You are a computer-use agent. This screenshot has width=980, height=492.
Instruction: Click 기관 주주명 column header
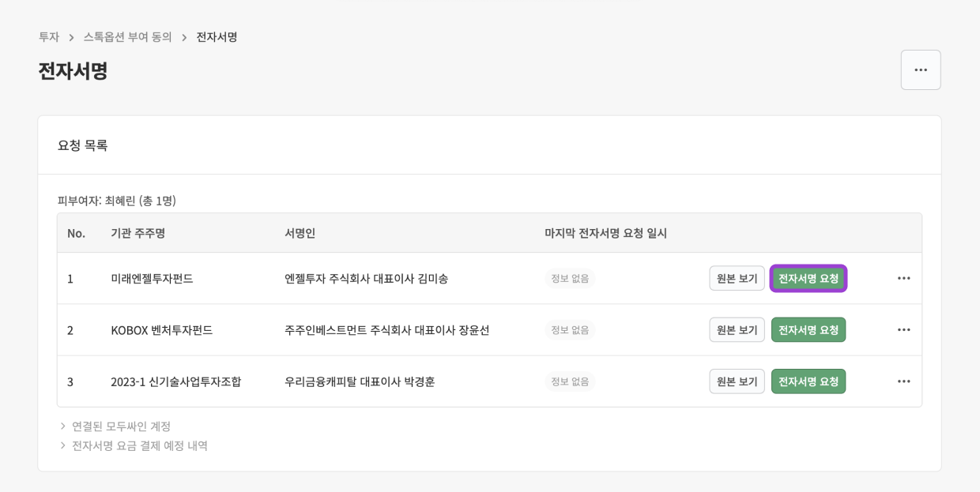[138, 233]
